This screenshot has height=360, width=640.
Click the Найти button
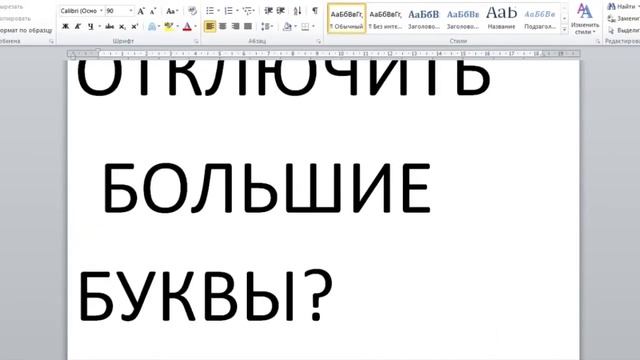[623, 6]
